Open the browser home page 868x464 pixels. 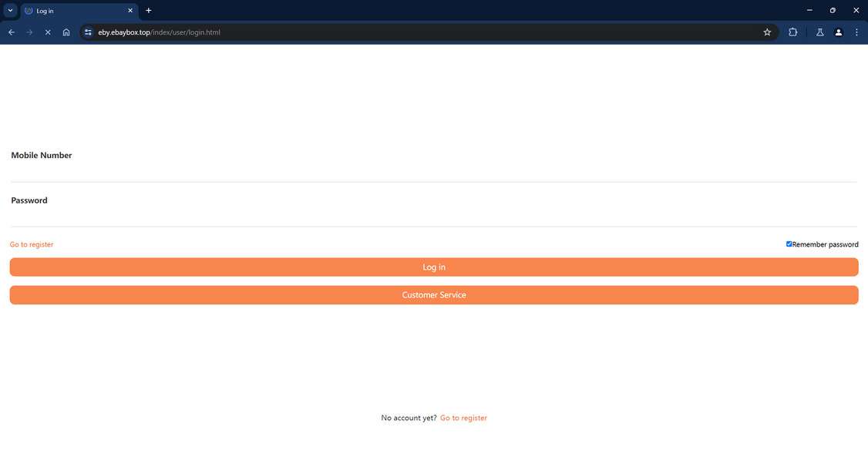[x=66, y=32]
